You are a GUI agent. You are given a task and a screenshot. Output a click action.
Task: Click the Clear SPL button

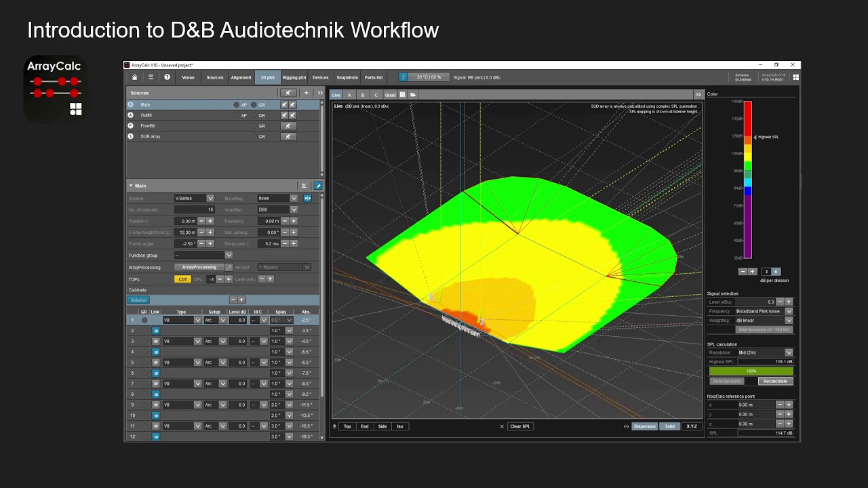click(520, 426)
